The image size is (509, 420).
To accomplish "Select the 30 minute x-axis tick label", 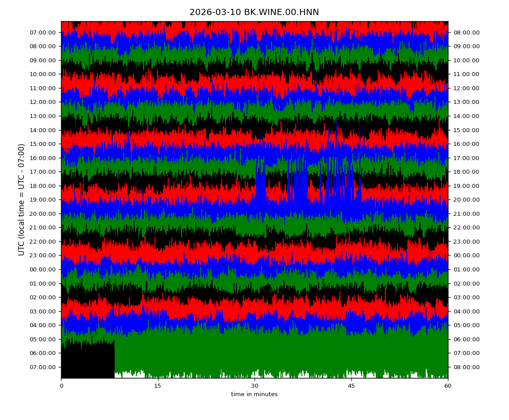I will pyautogui.click(x=254, y=386).
